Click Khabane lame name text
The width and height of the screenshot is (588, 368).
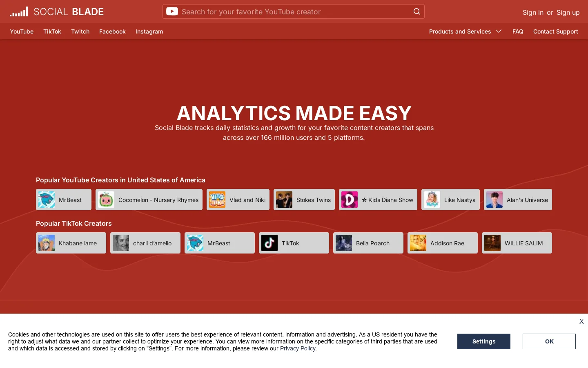click(78, 243)
